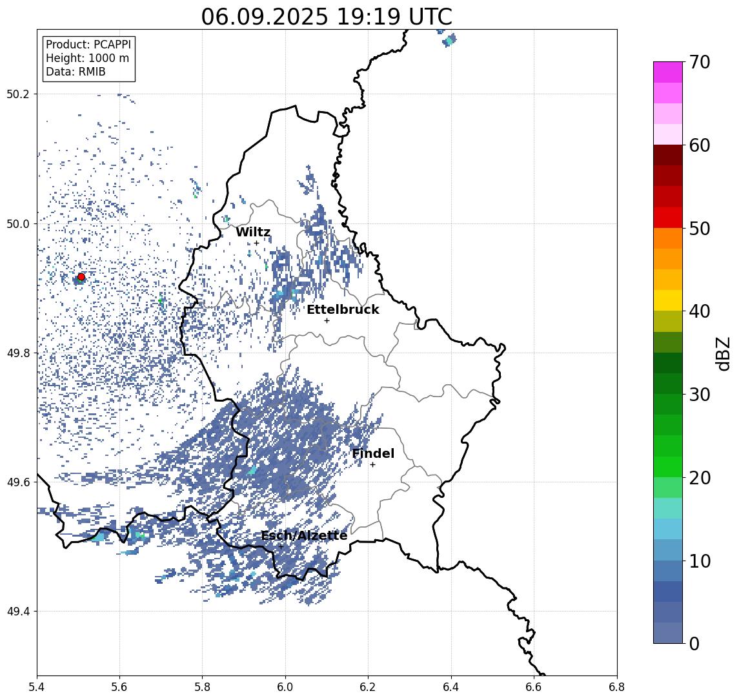This screenshot has width=739, height=700.
Task: Click the magenta swatch atop colorbar
Action: tap(668, 72)
